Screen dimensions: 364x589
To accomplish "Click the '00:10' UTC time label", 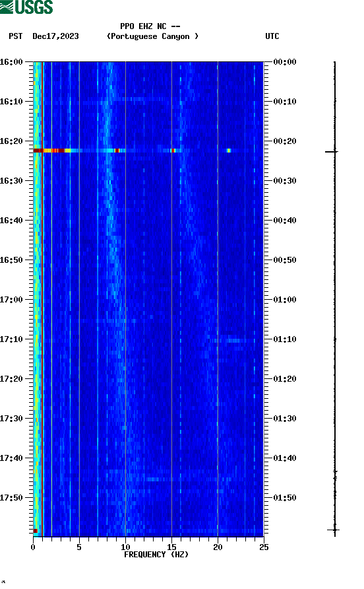I will (285, 102).
